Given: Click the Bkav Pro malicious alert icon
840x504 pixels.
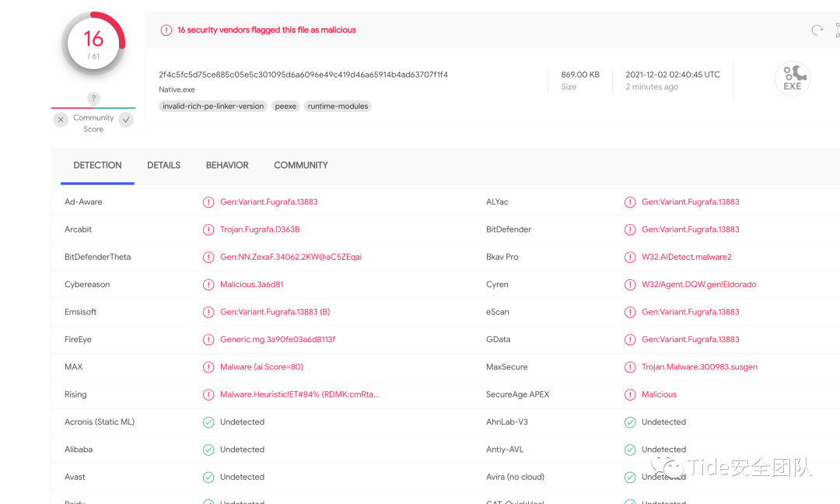Looking at the screenshot, I should [630, 257].
